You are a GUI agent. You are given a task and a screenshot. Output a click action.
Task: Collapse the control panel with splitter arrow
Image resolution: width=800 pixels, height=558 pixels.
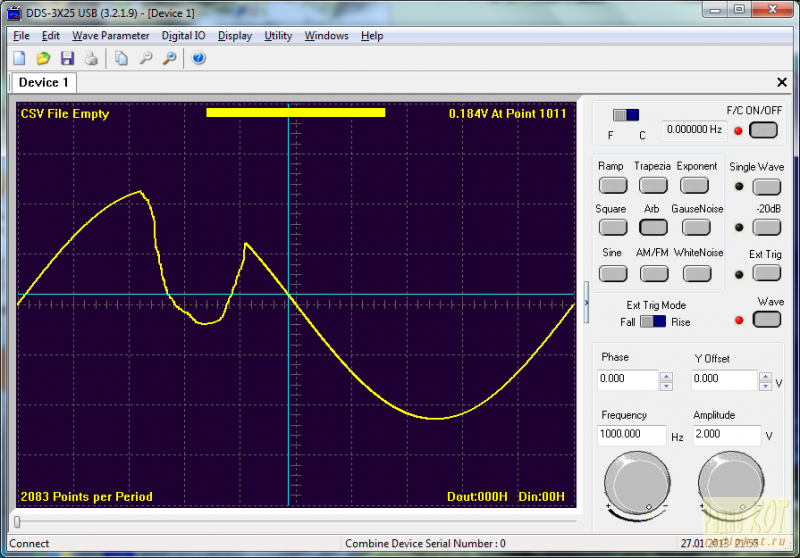click(586, 302)
